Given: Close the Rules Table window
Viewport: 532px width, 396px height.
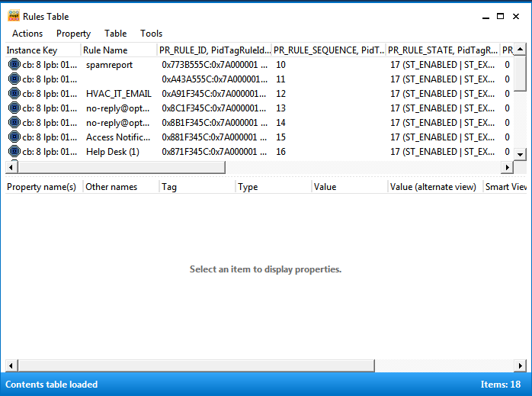Looking at the screenshot, I should [516, 16].
